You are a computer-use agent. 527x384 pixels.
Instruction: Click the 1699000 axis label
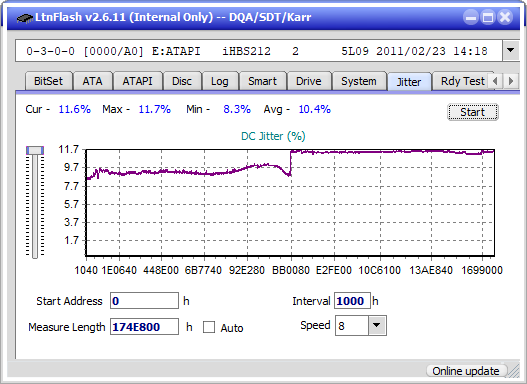[482, 270]
